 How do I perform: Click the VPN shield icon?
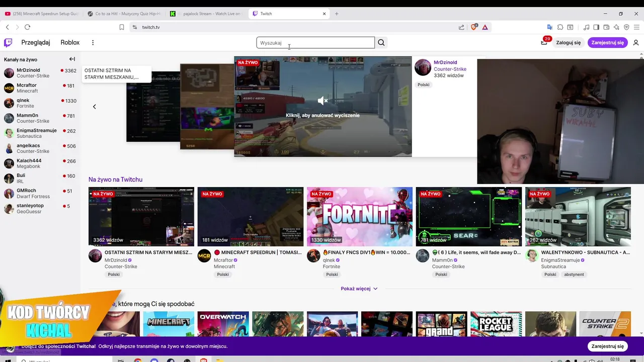(x=626, y=27)
